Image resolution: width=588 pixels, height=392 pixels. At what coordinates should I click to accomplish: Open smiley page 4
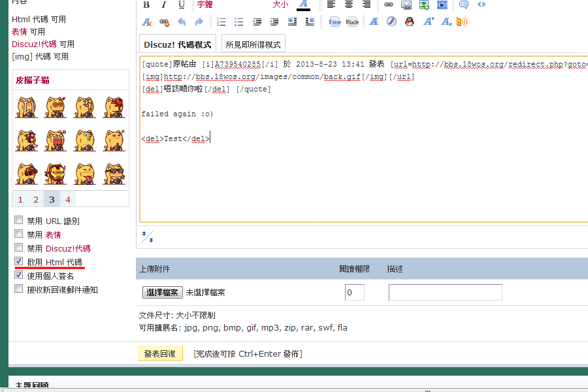click(68, 199)
